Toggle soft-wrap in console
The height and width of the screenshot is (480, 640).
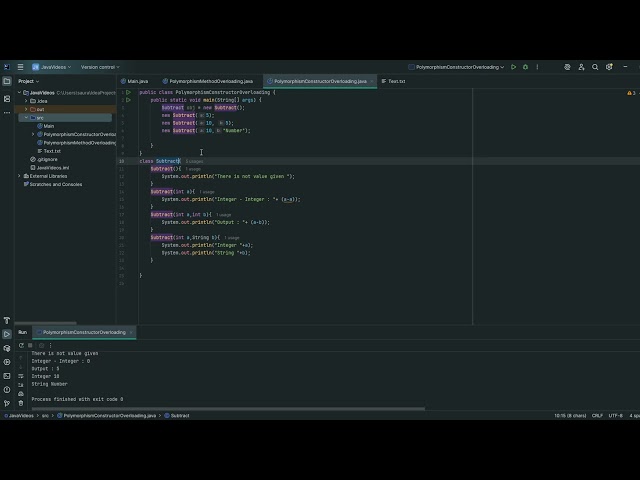(x=21, y=376)
